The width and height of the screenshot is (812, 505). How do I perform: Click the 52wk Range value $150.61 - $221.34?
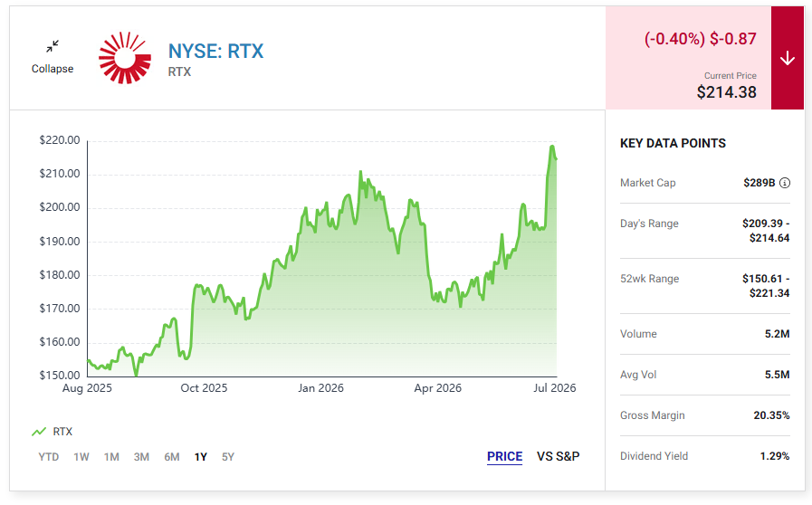(766, 286)
